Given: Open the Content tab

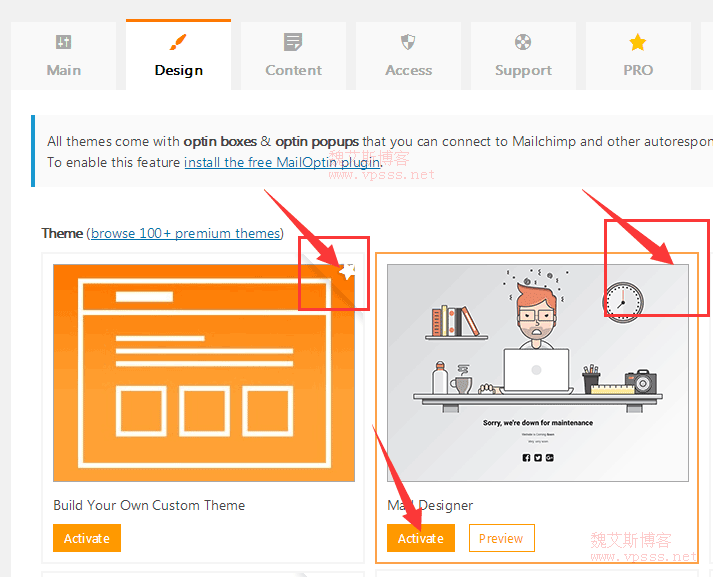Looking at the screenshot, I should click(293, 70).
